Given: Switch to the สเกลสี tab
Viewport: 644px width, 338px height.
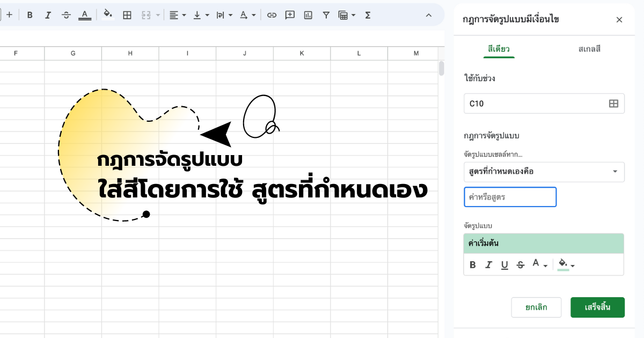Looking at the screenshot, I should (589, 49).
